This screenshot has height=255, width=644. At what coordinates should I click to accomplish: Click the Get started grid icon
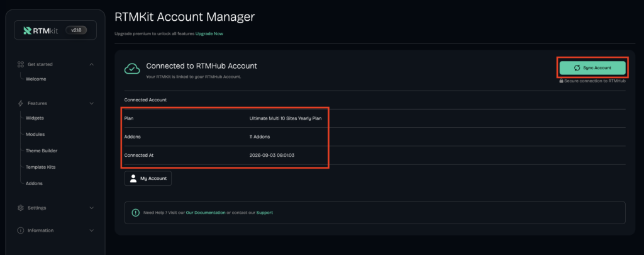pos(21,64)
